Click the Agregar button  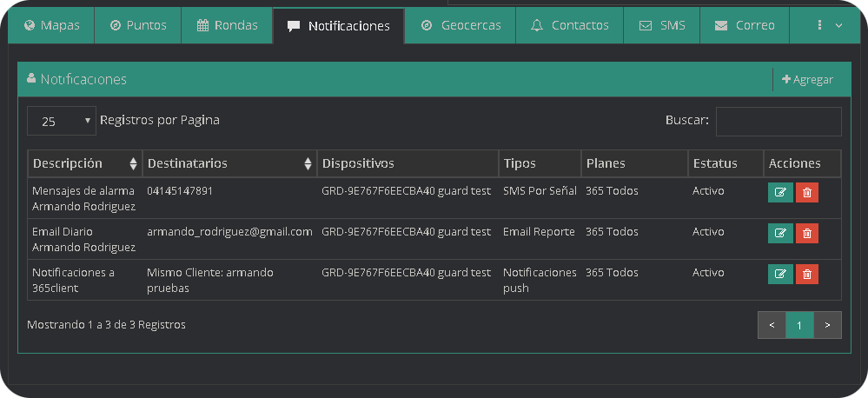807,80
